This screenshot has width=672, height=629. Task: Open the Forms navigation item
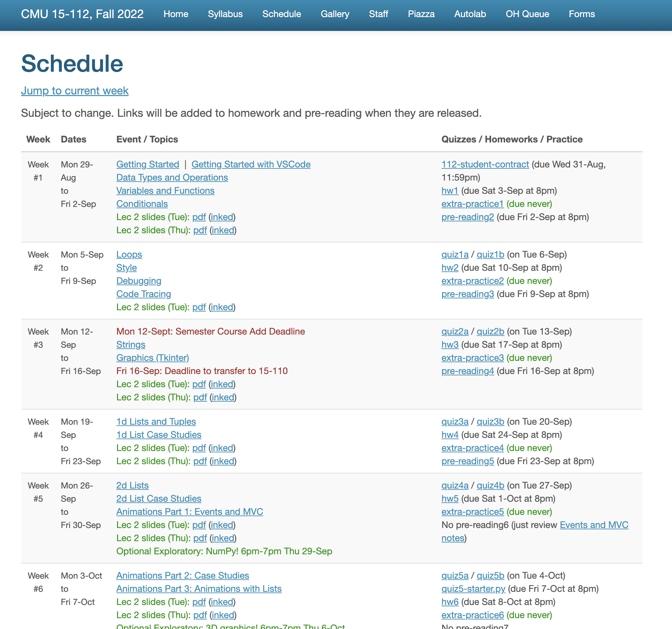581,14
